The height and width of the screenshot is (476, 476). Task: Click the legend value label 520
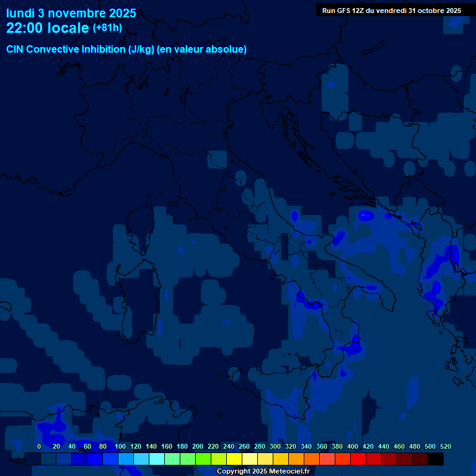pos(445,446)
